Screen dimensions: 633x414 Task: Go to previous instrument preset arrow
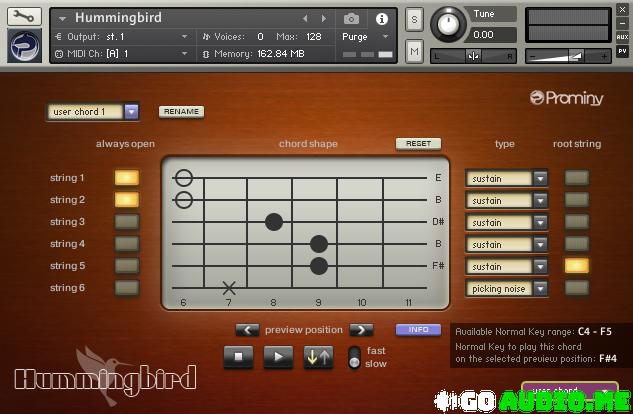coord(305,18)
